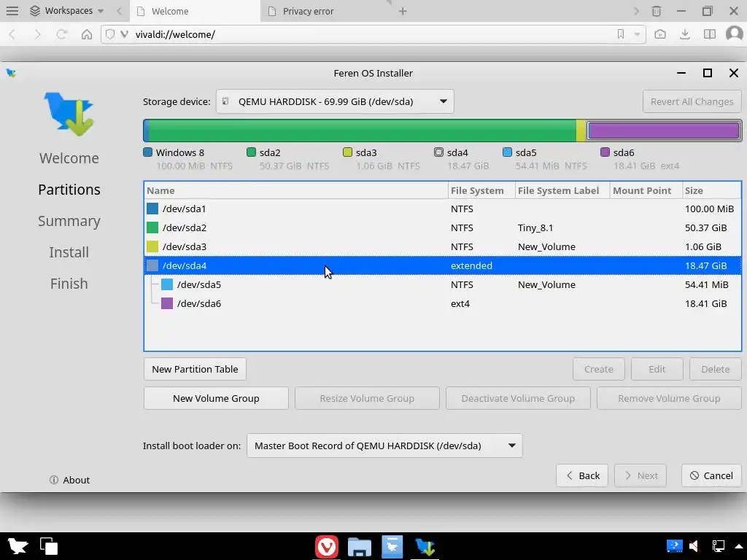Open the file manager taskbar icon
Image resolution: width=747 pixels, height=560 pixels.
(x=359, y=547)
